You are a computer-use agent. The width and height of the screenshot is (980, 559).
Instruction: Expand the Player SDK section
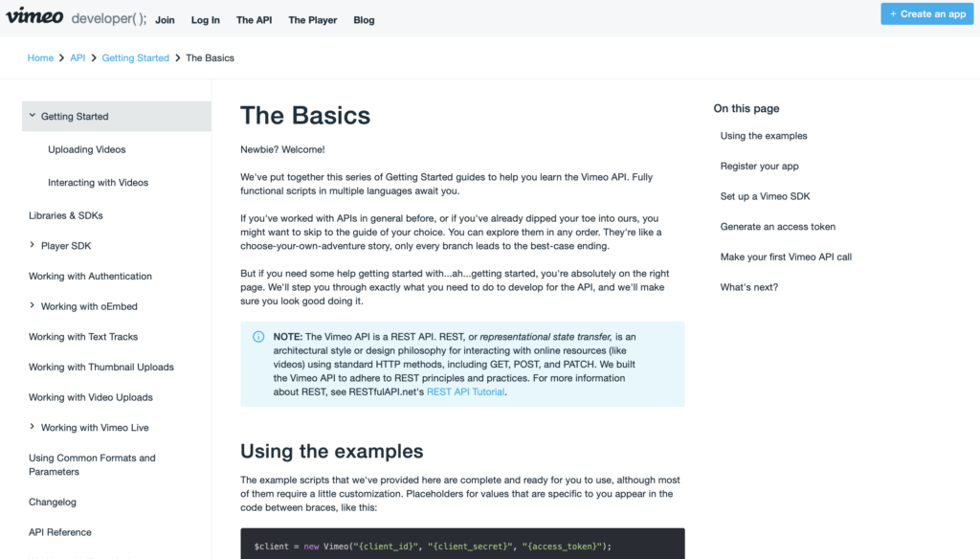click(32, 245)
